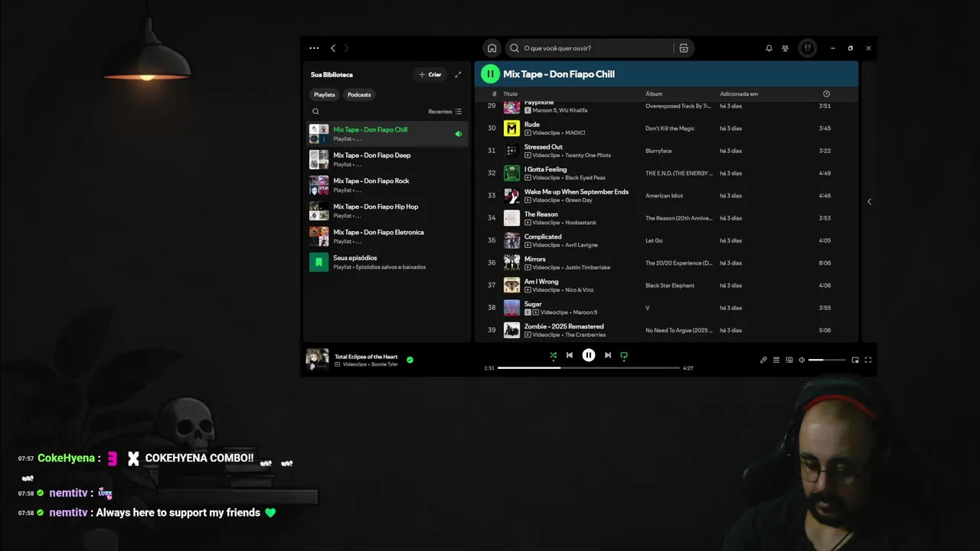Play track I Gotta Feeling
The height and width of the screenshot is (551, 980).
pos(666,173)
